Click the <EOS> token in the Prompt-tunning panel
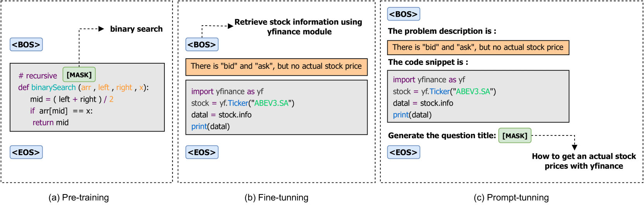644x210 pixels. click(403, 152)
